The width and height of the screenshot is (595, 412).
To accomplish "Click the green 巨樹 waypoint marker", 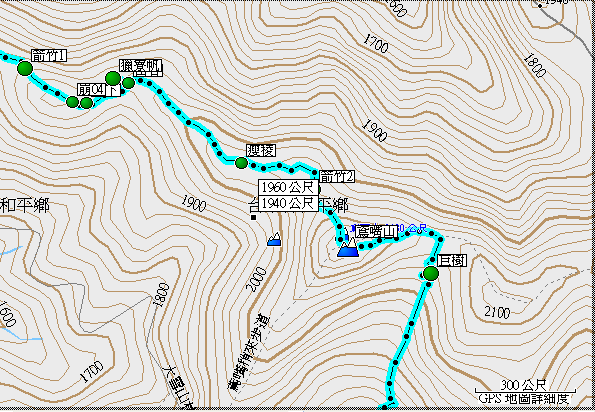I will (431, 273).
